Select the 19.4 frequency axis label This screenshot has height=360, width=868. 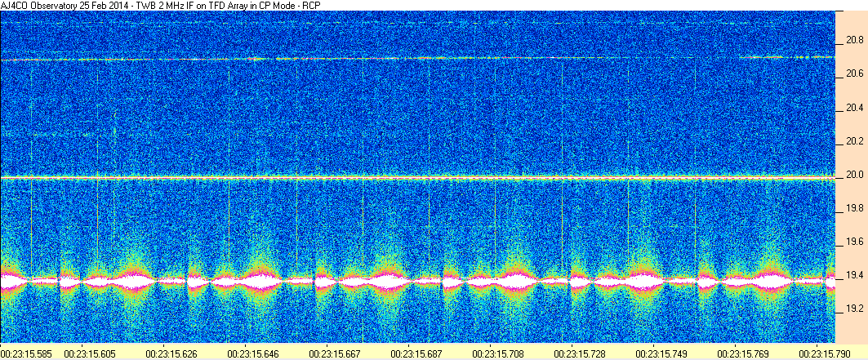[x=855, y=275]
